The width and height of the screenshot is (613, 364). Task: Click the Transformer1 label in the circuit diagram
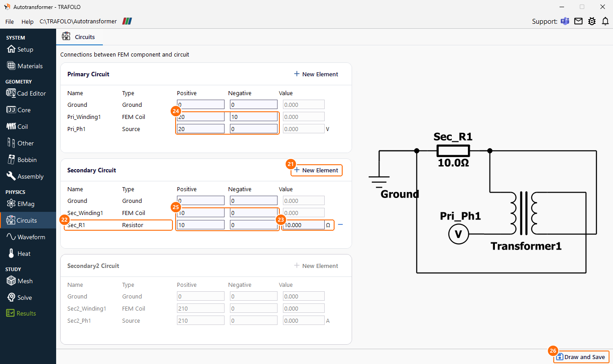[526, 246]
